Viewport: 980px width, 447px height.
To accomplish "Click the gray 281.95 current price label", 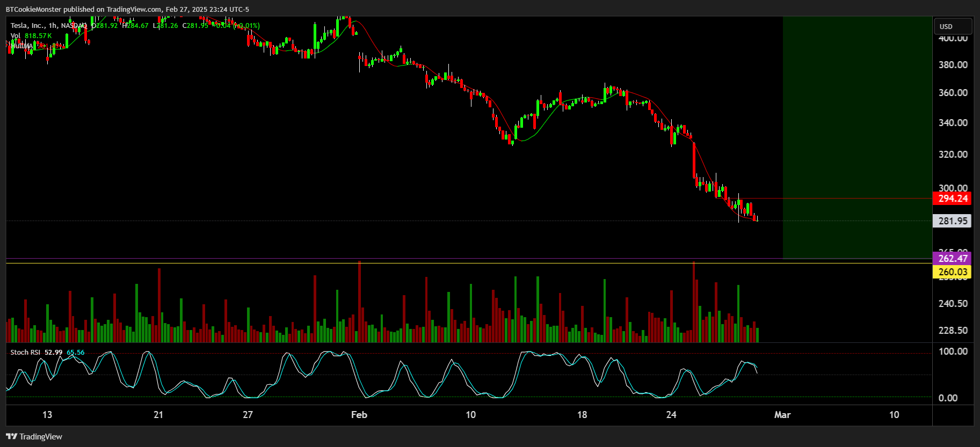I will pyautogui.click(x=953, y=221).
